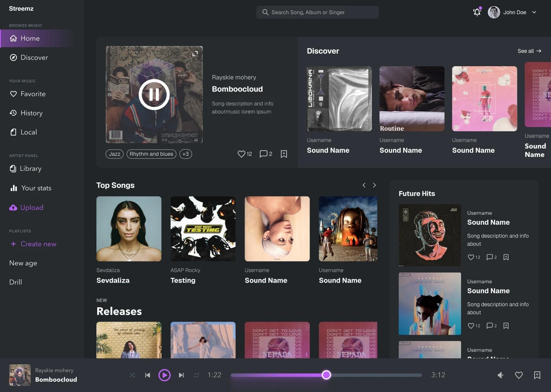
Task: Open the second Future Hits colorful artwork
Action: [x=430, y=304]
